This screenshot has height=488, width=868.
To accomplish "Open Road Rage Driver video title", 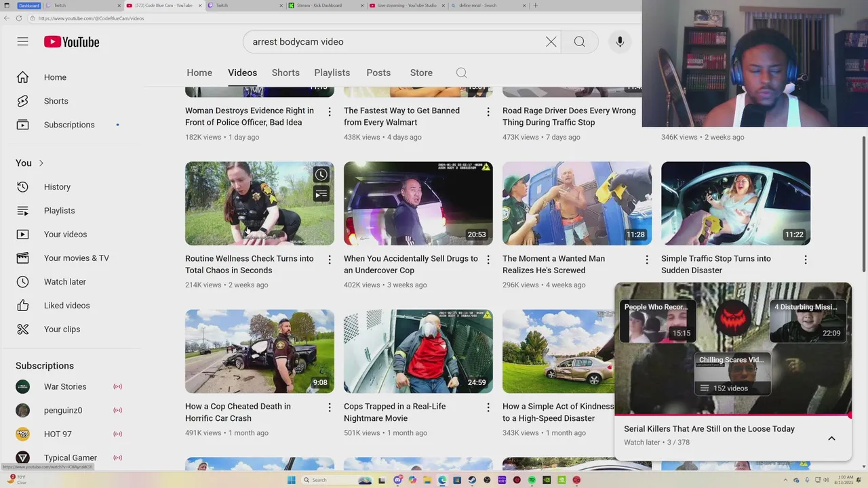I will [569, 117].
